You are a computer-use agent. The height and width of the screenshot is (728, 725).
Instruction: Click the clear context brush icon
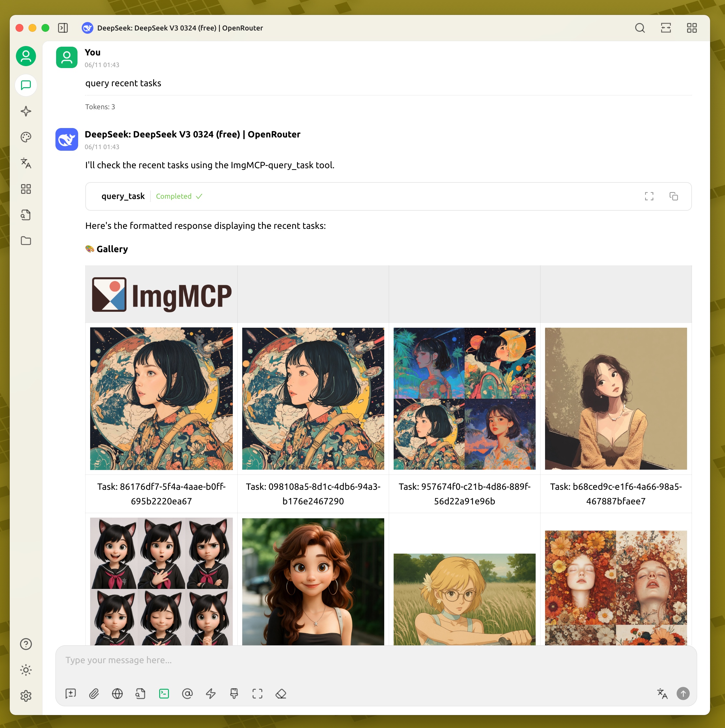(234, 694)
